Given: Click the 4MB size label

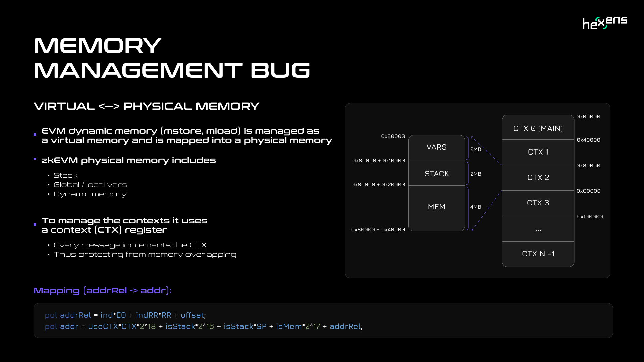Looking at the screenshot, I should (x=476, y=207).
